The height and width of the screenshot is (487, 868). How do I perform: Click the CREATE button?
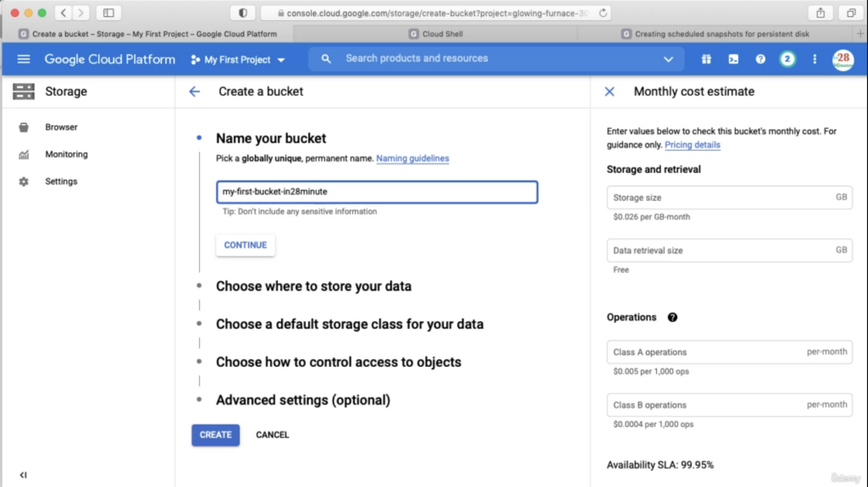[x=215, y=435]
